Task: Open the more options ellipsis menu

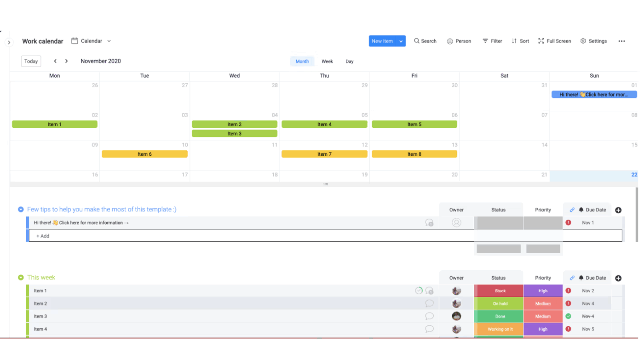Action: tap(621, 41)
